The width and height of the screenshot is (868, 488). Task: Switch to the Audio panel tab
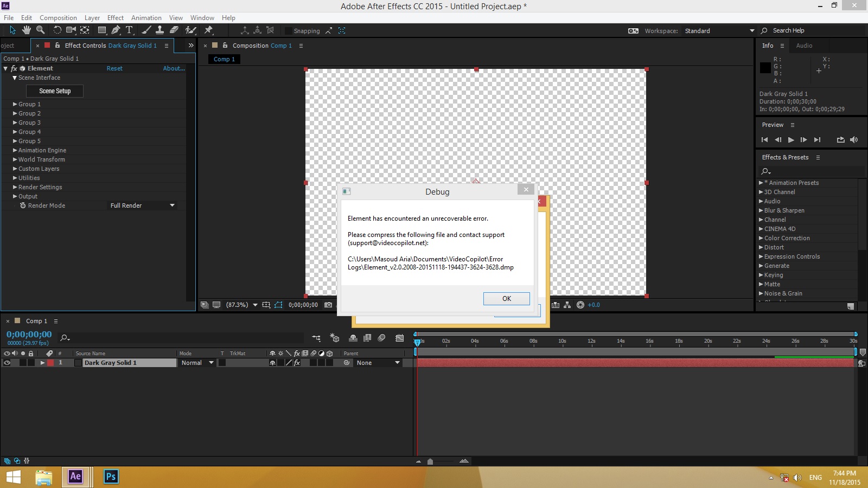804,46
